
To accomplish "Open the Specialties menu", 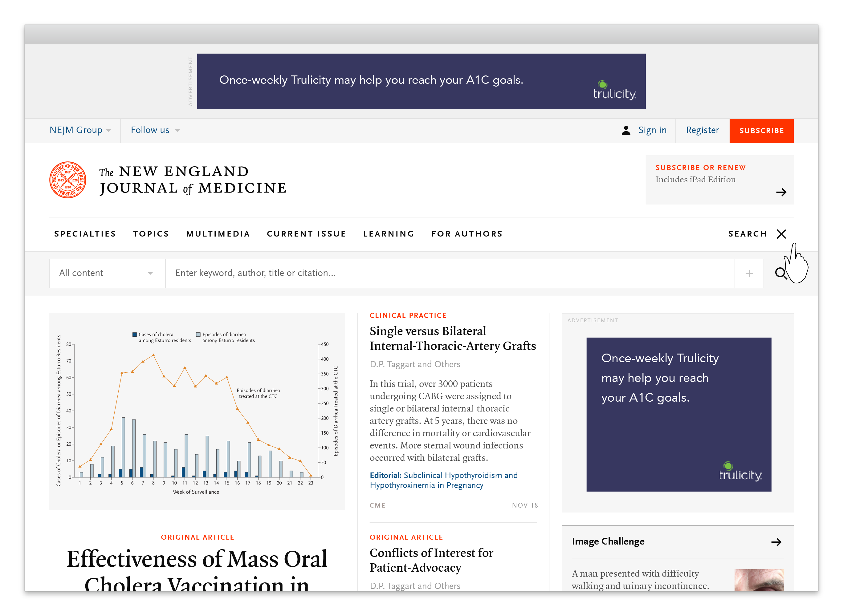I will pyautogui.click(x=85, y=234).
